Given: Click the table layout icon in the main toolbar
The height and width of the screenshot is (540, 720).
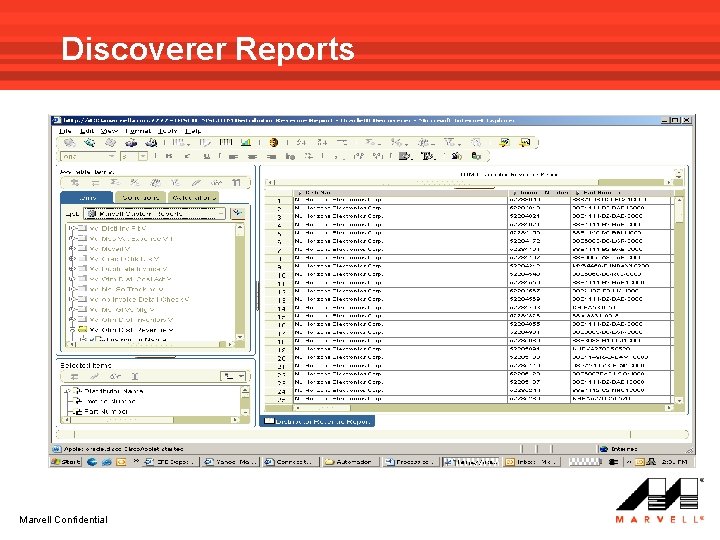Looking at the screenshot, I should (226, 142).
